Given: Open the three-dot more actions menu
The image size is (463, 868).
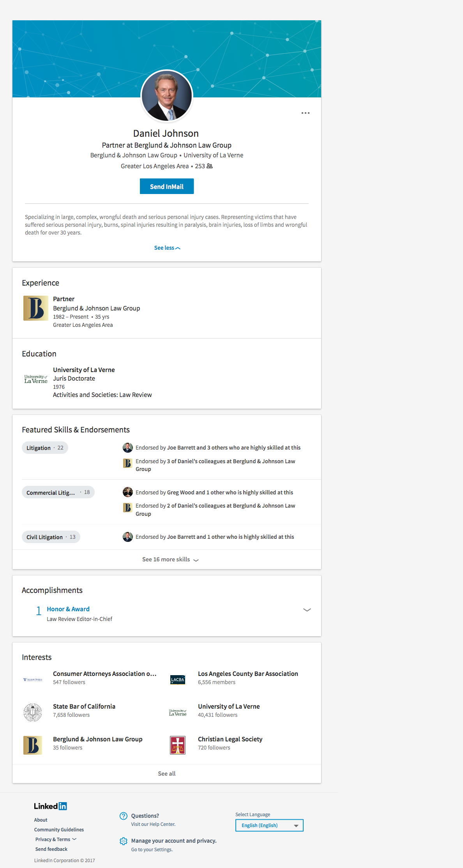Looking at the screenshot, I should click(306, 113).
